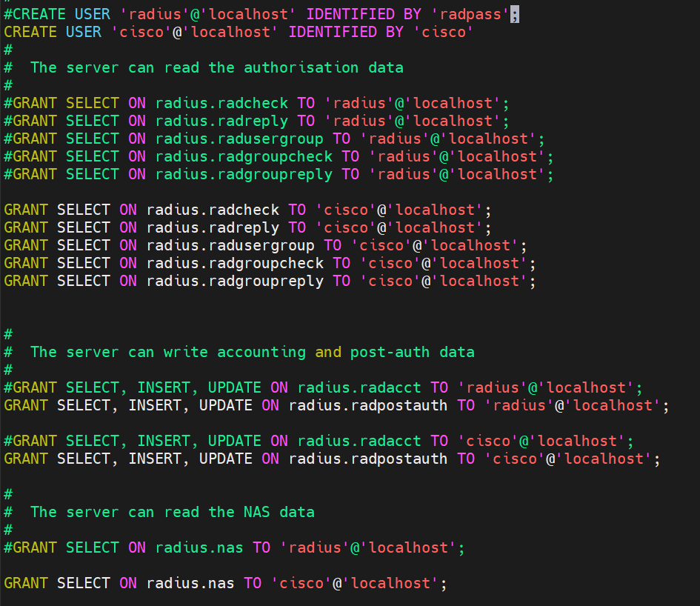
Task: Click the yellow "and" keyword in the comment
Action: tap(328, 352)
